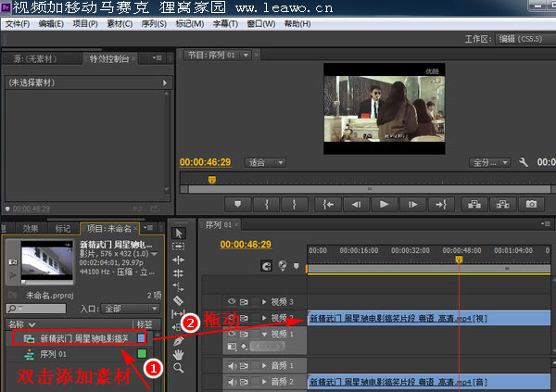Open the 工作区 workspace dropdown
Viewport: 556px width, 392px height.
(x=525, y=39)
